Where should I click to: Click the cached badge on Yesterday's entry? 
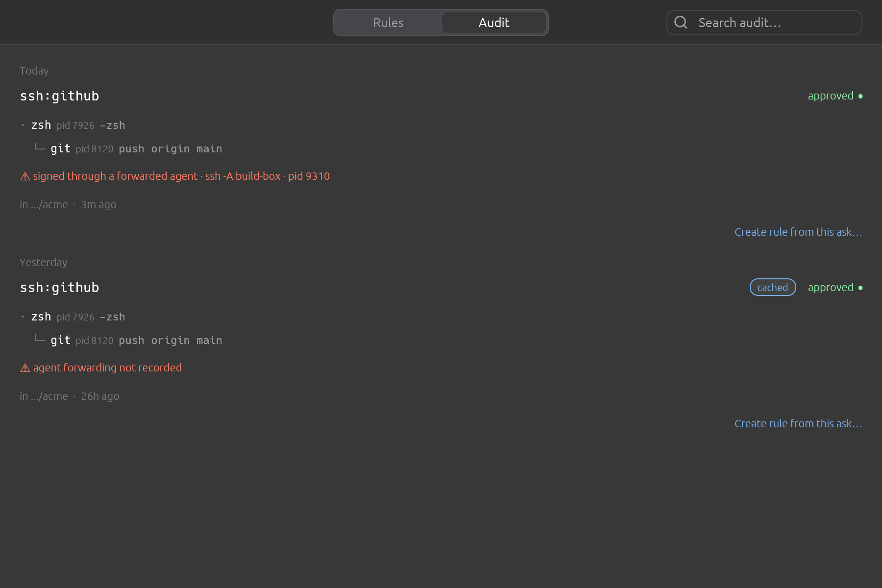(773, 287)
